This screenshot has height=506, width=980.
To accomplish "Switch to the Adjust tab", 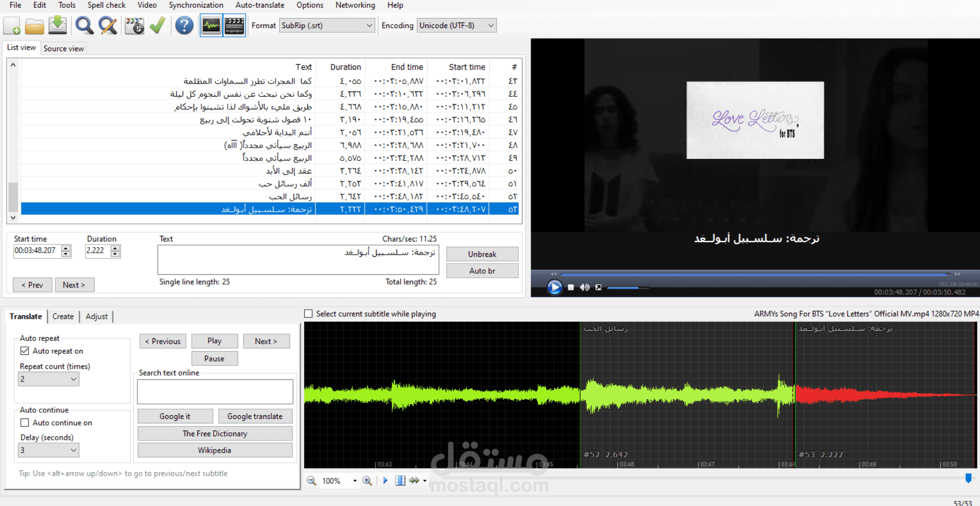I will pos(96,316).
